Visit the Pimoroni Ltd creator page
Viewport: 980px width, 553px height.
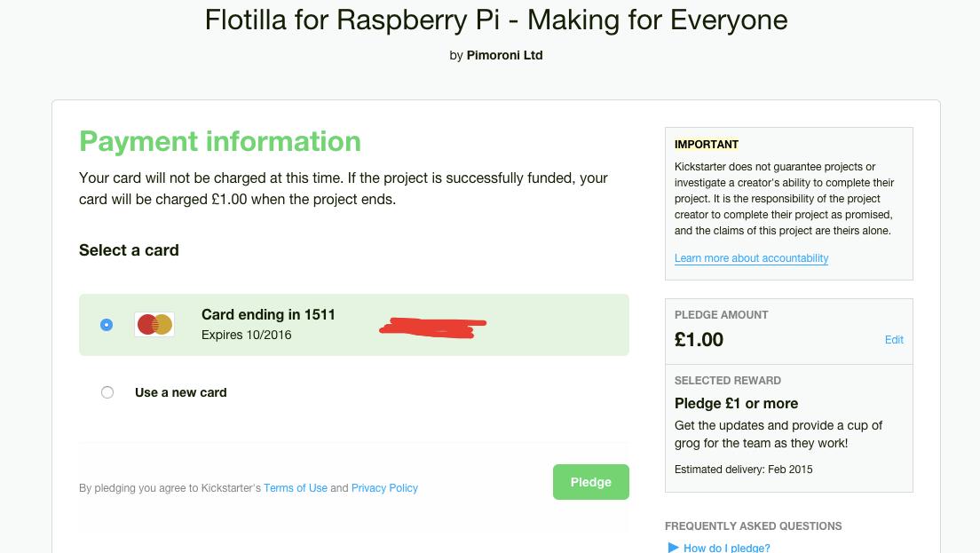[x=504, y=55]
